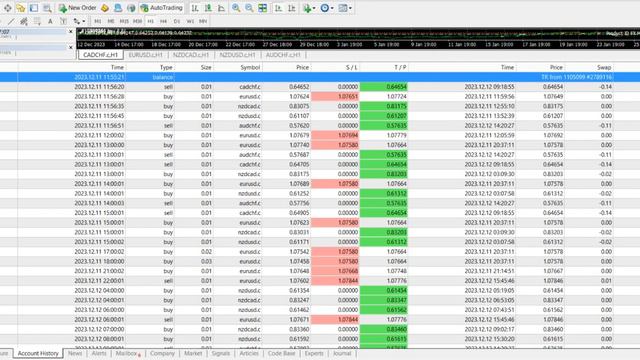640x360 pixels.
Task: Zoom out on the chart
Action: click(249, 8)
